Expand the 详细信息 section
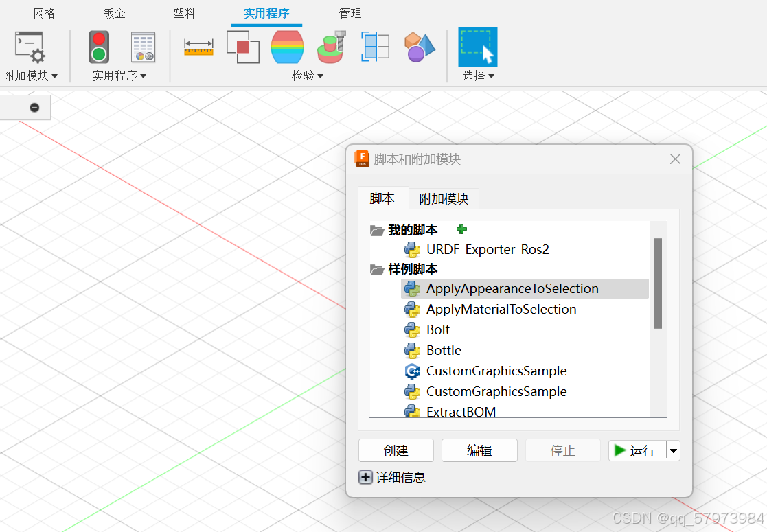Image resolution: width=767 pixels, height=532 pixels. coord(365,476)
